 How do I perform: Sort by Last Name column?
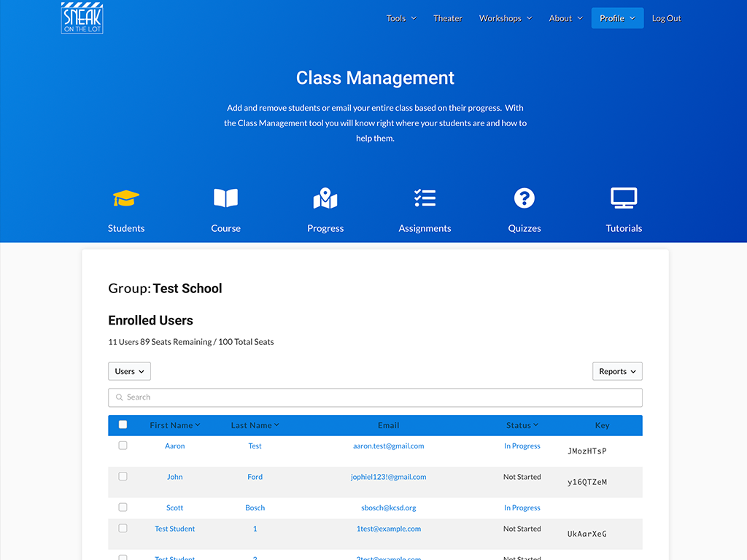[x=255, y=425]
